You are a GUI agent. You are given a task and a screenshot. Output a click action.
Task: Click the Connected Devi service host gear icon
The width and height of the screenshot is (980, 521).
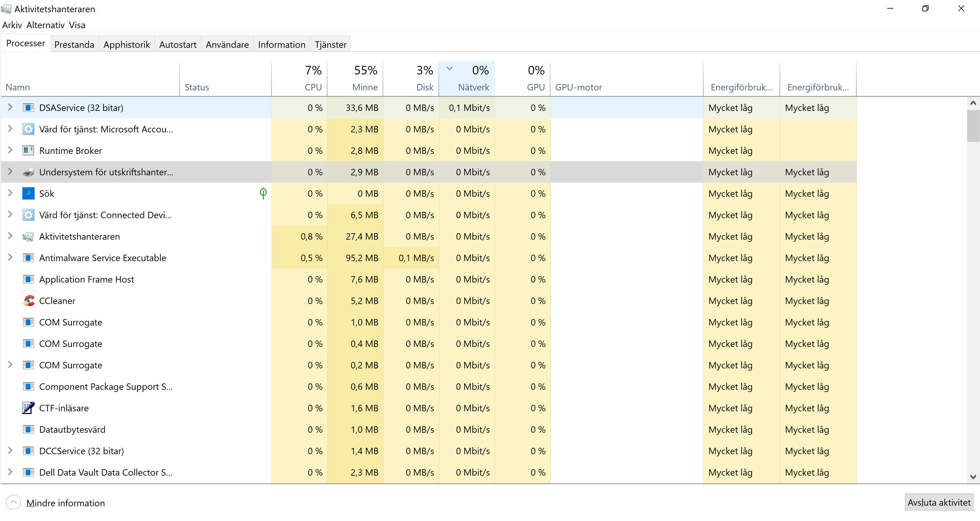click(28, 215)
